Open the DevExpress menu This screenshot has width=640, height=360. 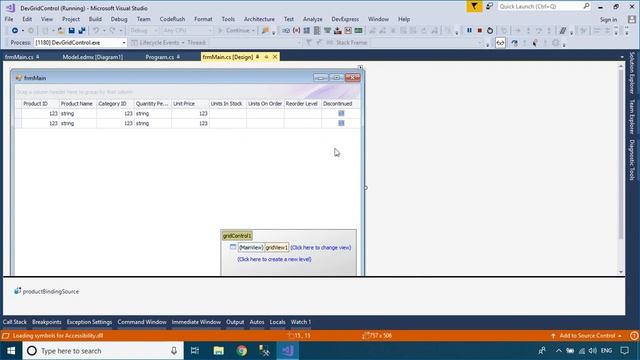pos(345,19)
